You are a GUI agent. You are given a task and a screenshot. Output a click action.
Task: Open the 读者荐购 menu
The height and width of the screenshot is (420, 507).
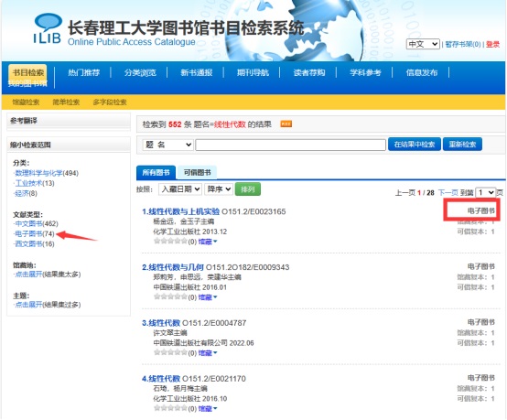(308, 72)
